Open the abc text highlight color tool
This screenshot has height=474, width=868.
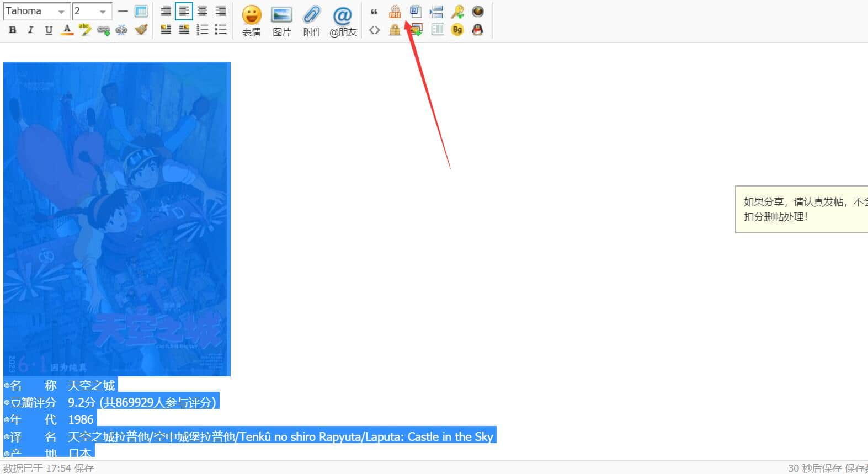[85, 30]
